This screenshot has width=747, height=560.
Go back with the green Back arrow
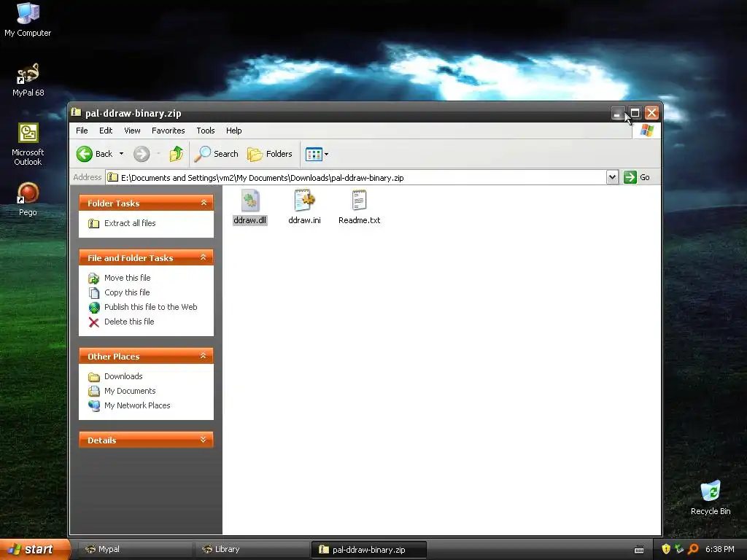coord(94,154)
